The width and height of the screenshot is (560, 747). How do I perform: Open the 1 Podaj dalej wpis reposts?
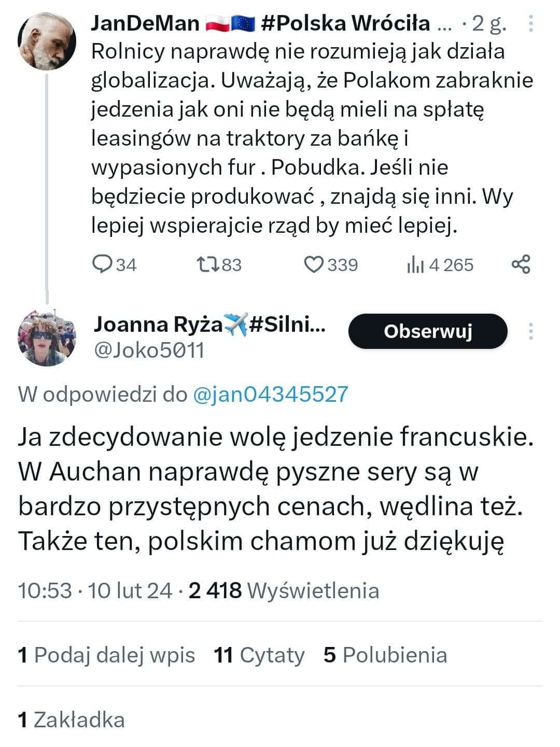(x=106, y=655)
